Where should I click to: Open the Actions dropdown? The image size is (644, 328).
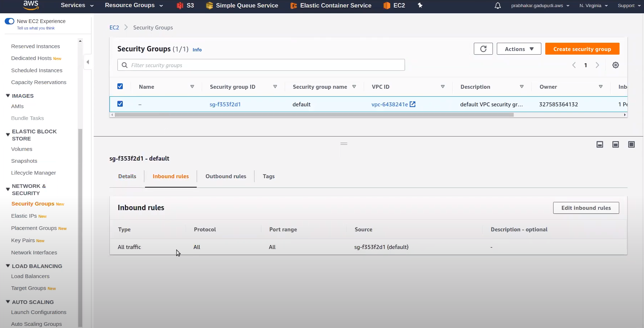519,49
